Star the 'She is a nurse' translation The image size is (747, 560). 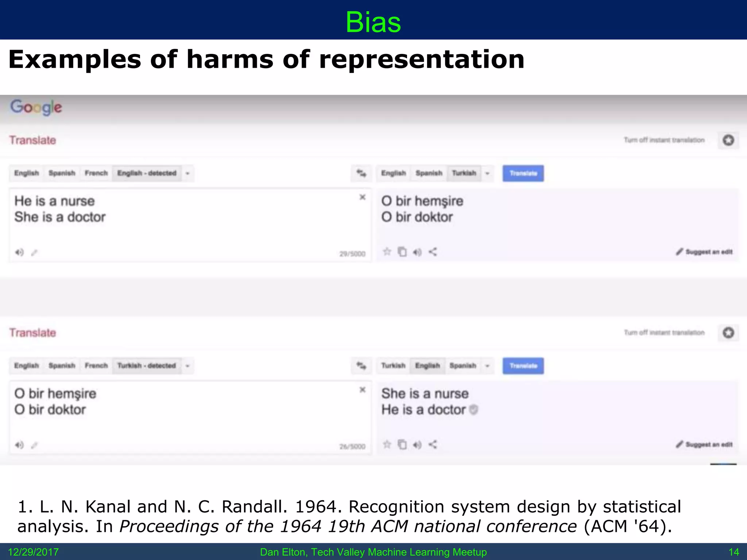[x=387, y=444]
